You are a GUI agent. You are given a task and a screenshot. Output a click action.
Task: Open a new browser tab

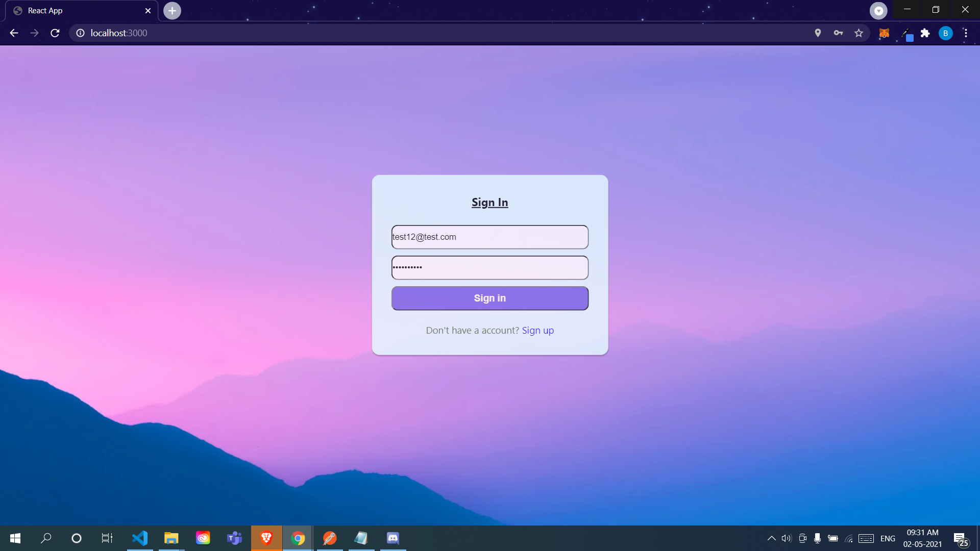pos(172,11)
